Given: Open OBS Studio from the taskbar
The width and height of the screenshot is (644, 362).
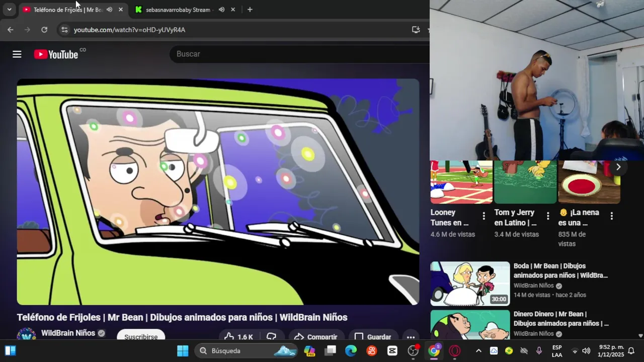Looking at the screenshot, I should click(413, 351).
